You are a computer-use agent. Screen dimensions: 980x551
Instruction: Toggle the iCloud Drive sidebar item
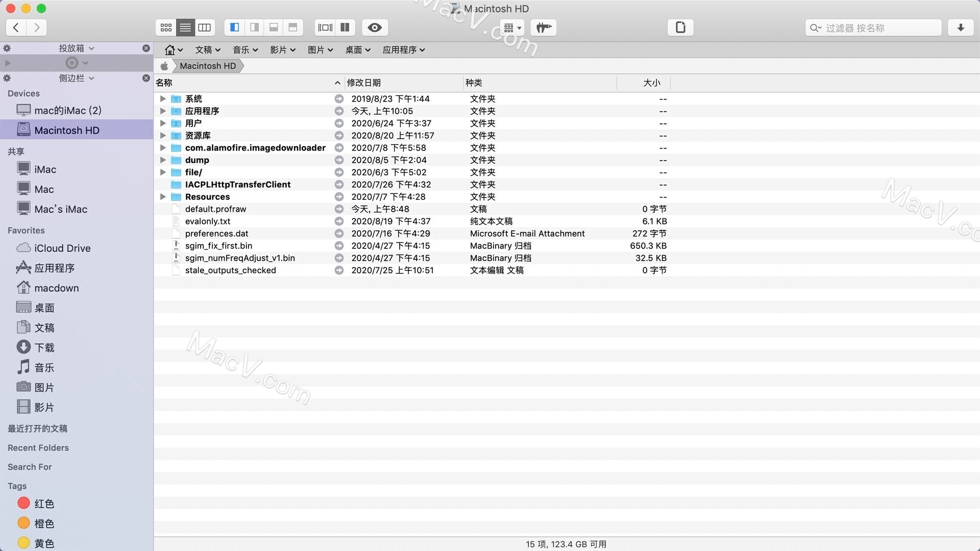(62, 247)
